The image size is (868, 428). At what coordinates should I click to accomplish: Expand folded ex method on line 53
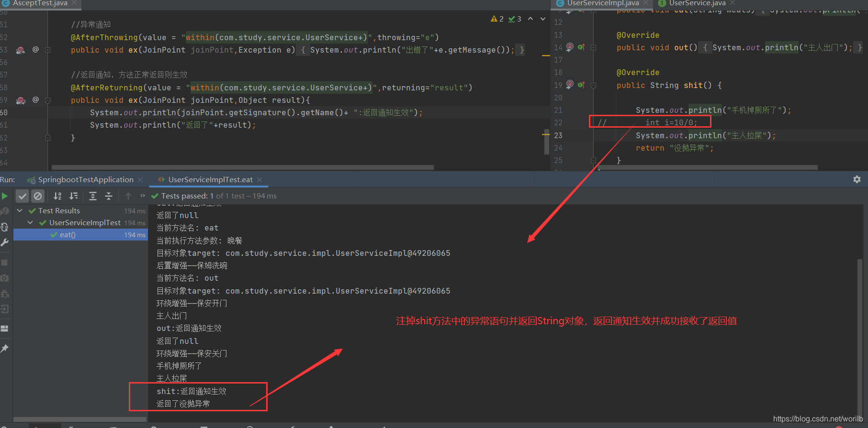(48, 50)
